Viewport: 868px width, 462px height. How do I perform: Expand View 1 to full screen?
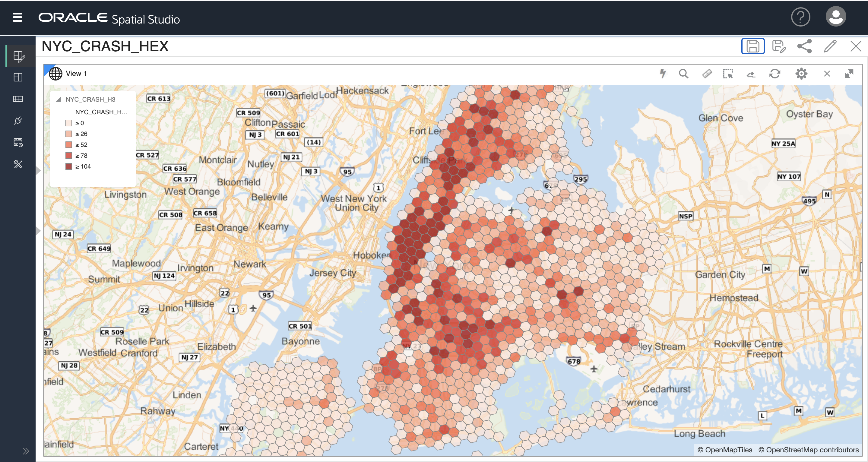click(x=849, y=74)
